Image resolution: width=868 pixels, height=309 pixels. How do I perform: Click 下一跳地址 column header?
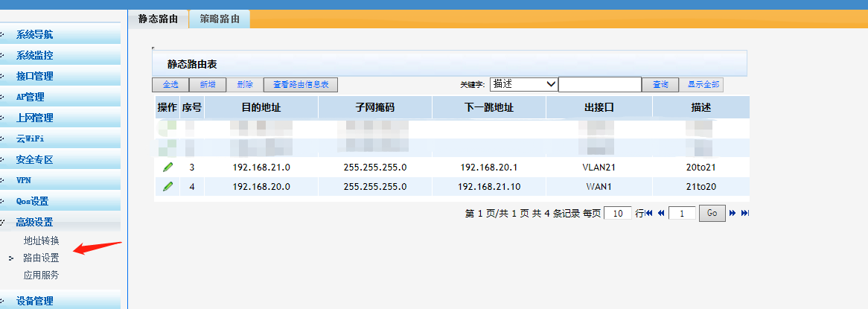click(489, 107)
